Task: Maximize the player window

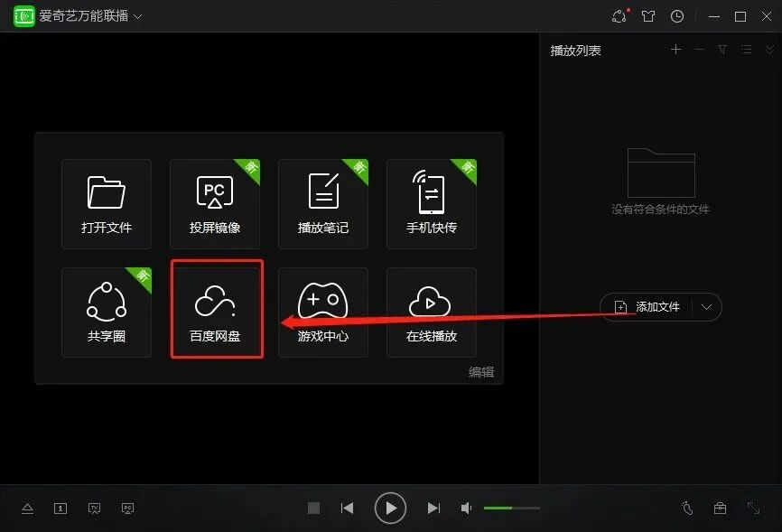Action: (x=740, y=16)
